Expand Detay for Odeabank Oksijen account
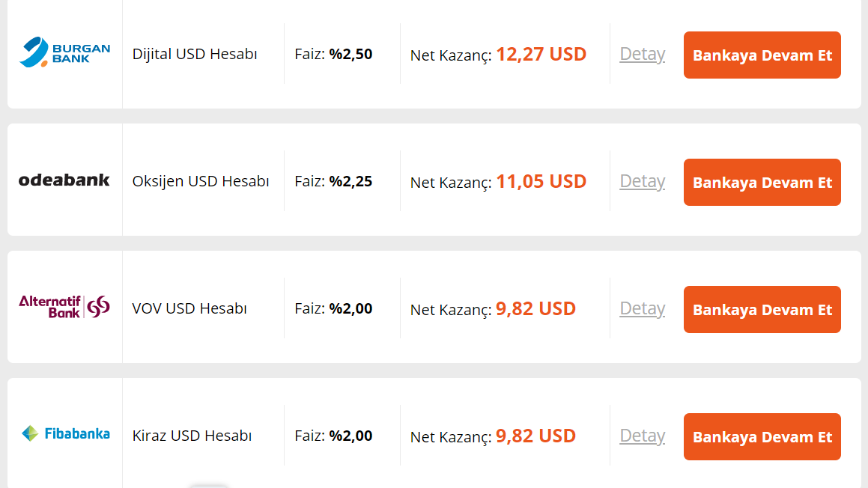 tap(642, 181)
